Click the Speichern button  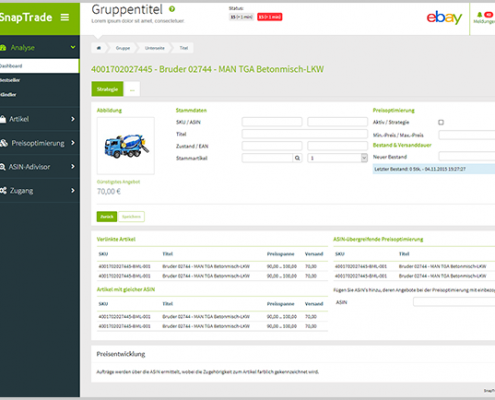click(x=131, y=217)
